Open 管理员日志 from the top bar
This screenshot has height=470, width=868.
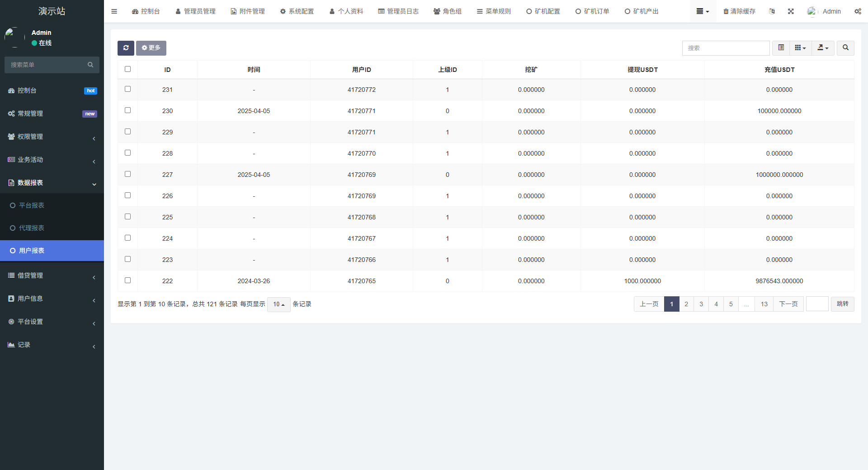click(x=398, y=11)
